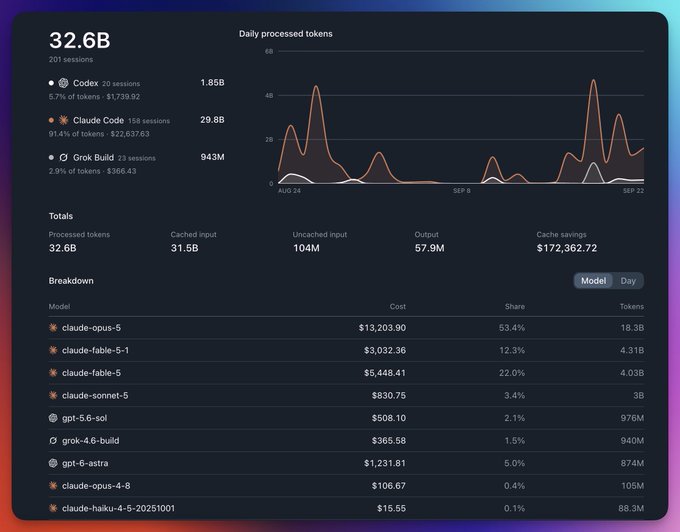This screenshot has height=532, width=680.
Task: Select the claude-opus-4-8 model name
Action: click(96, 486)
